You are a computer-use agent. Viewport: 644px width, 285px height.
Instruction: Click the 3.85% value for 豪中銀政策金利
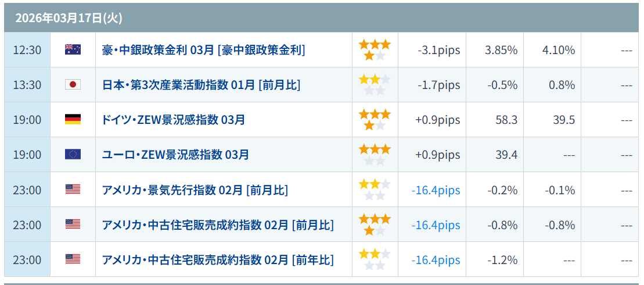point(501,50)
